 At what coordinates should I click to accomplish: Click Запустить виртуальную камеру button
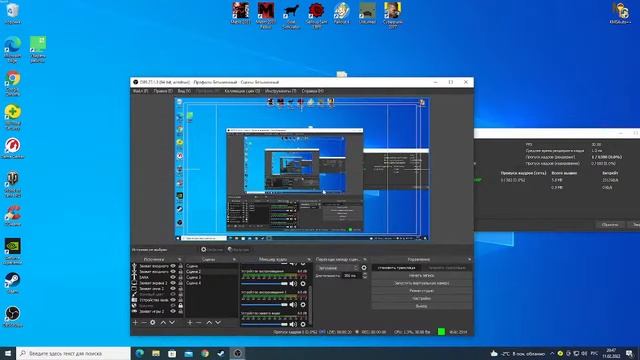[x=422, y=283]
